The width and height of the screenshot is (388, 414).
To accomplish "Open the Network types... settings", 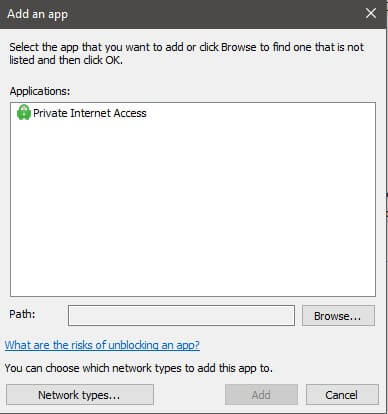I will [80, 395].
